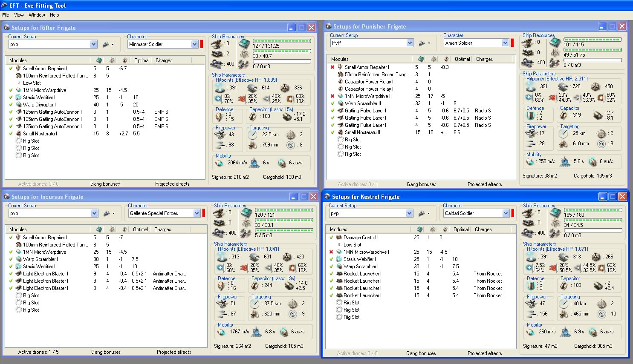The image size is (633, 364).
Task: Select the shield hitpoints icon in Rifter window
Action: [x=220, y=87]
